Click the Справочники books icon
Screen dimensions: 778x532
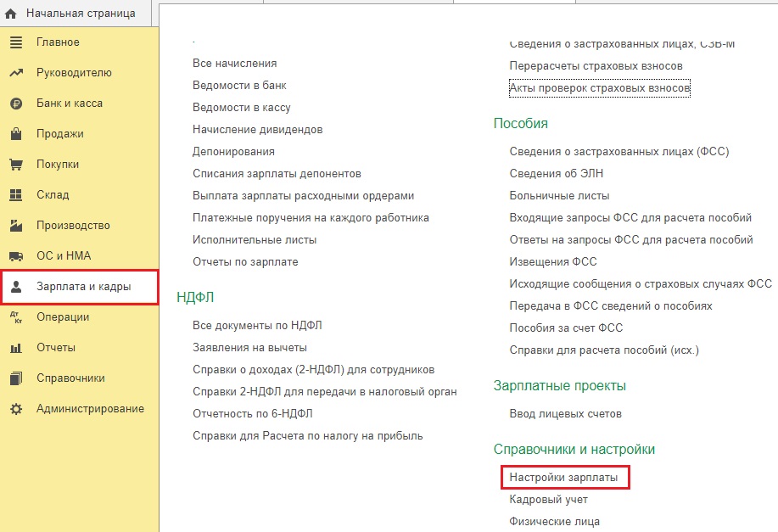tap(16, 378)
